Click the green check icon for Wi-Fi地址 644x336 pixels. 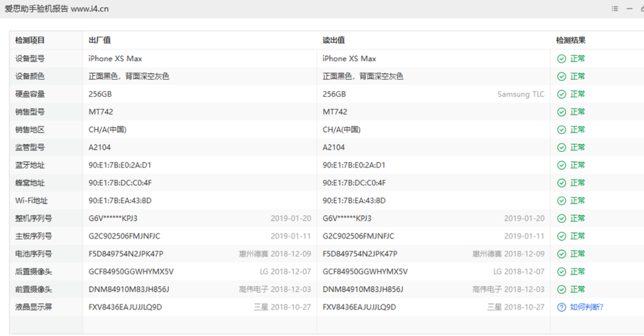(x=562, y=201)
